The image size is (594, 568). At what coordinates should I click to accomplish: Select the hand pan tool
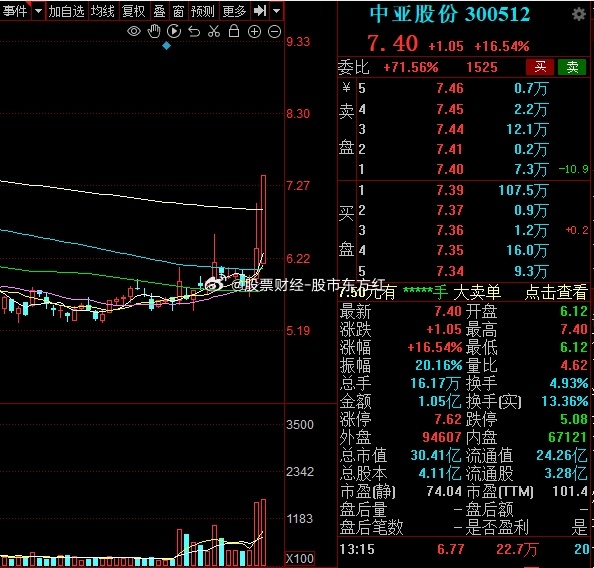(x=154, y=31)
